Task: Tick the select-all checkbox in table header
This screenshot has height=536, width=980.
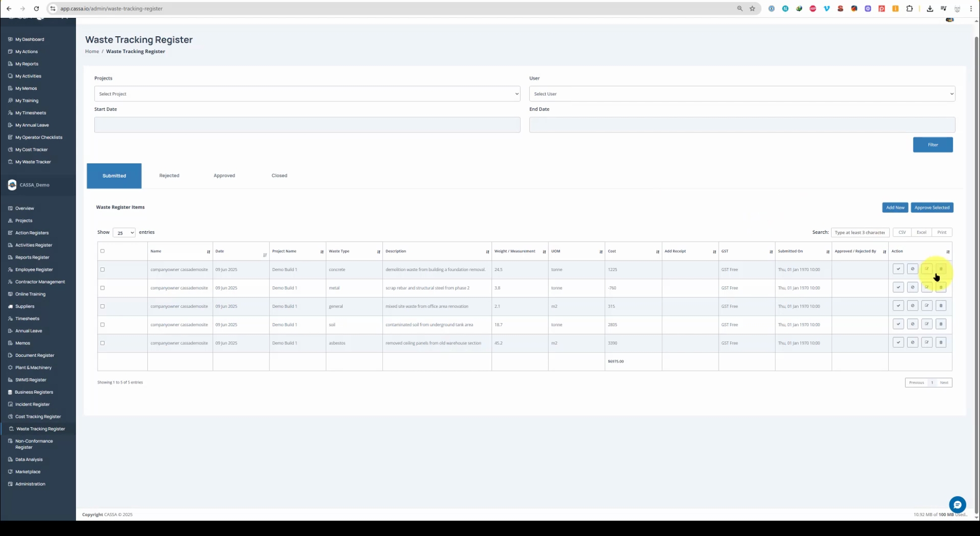Action: (103, 251)
